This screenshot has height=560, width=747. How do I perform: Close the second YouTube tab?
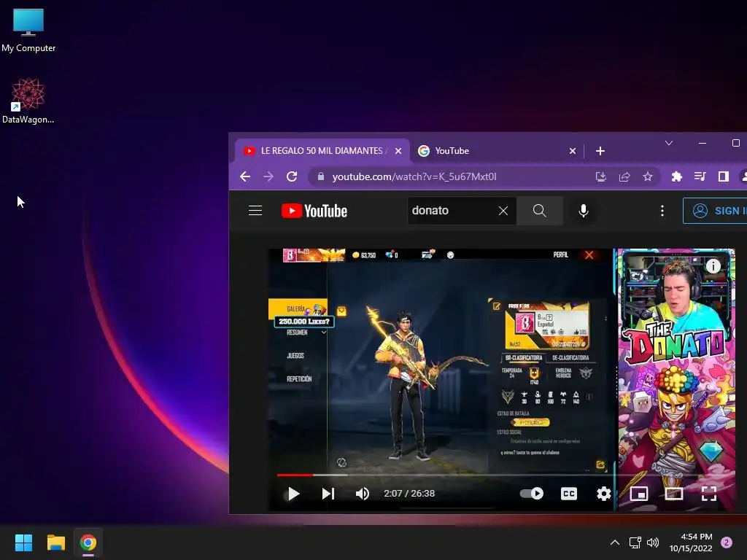tap(573, 151)
